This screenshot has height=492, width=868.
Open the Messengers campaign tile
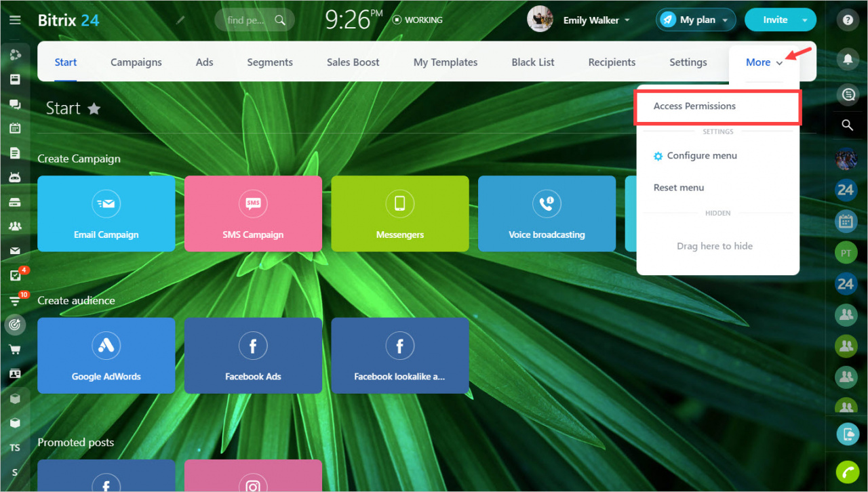click(x=400, y=214)
